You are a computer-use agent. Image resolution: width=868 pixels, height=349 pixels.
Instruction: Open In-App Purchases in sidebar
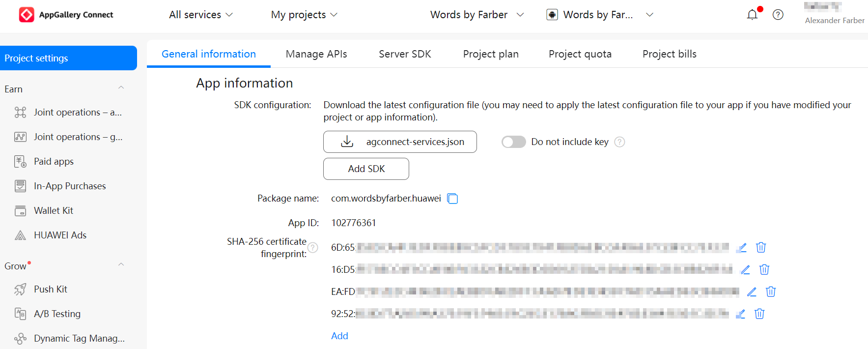tap(70, 186)
